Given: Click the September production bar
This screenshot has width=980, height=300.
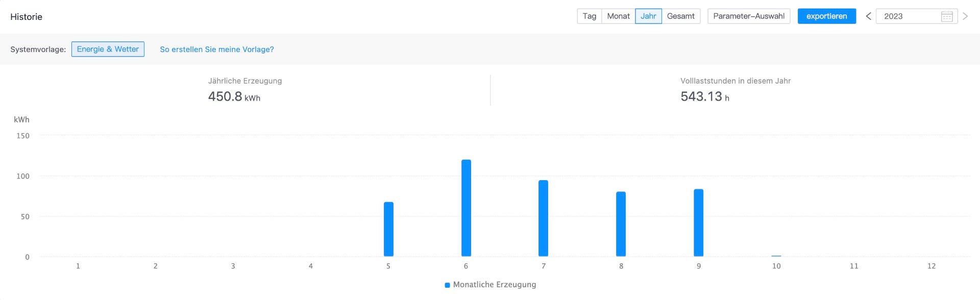Looking at the screenshot, I should point(699,223).
